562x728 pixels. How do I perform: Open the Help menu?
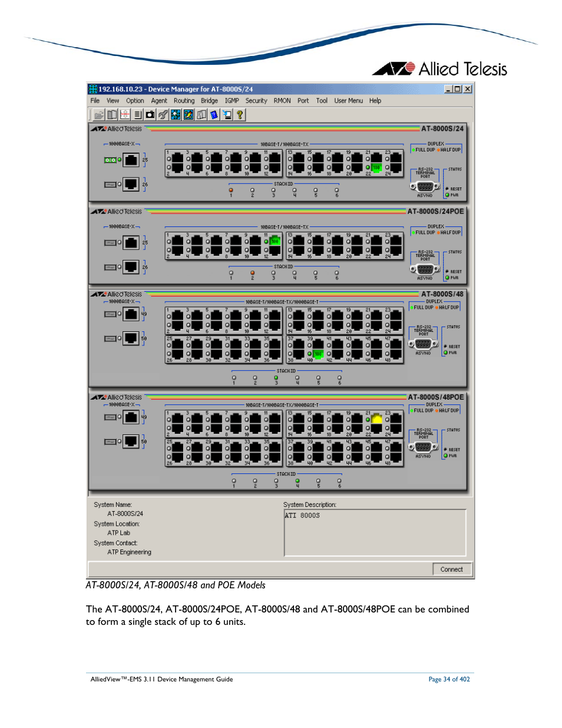coord(375,101)
